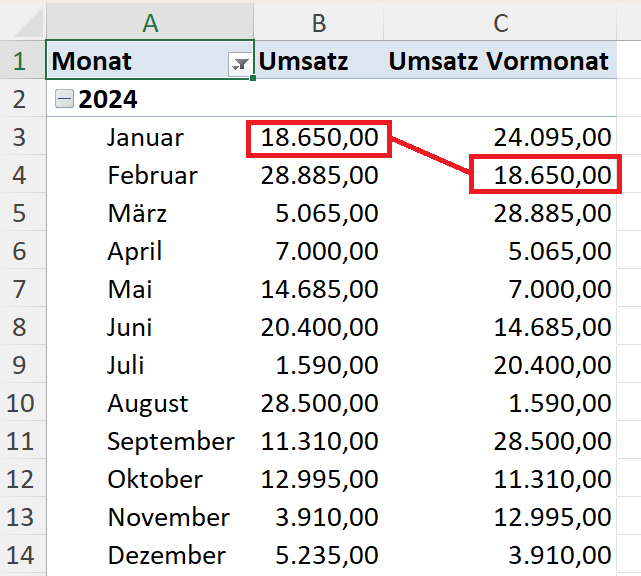
Task: Select column B header
Action: click(x=319, y=23)
